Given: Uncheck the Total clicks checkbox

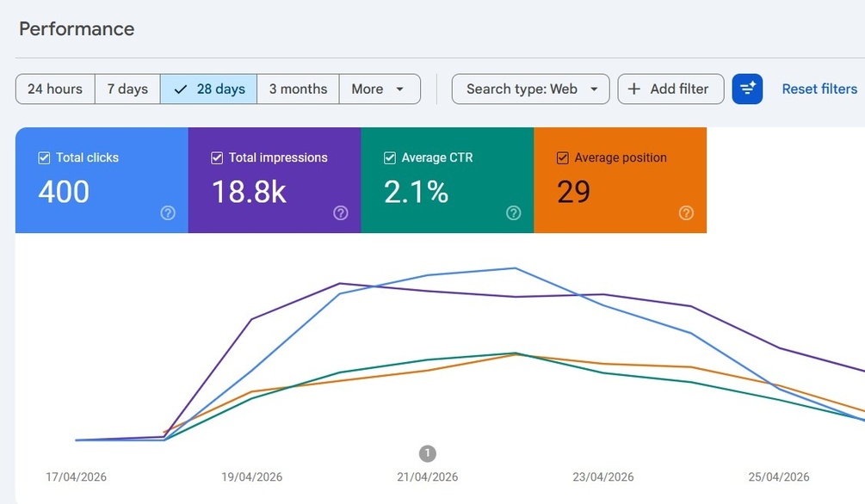Looking at the screenshot, I should point(44,158).
